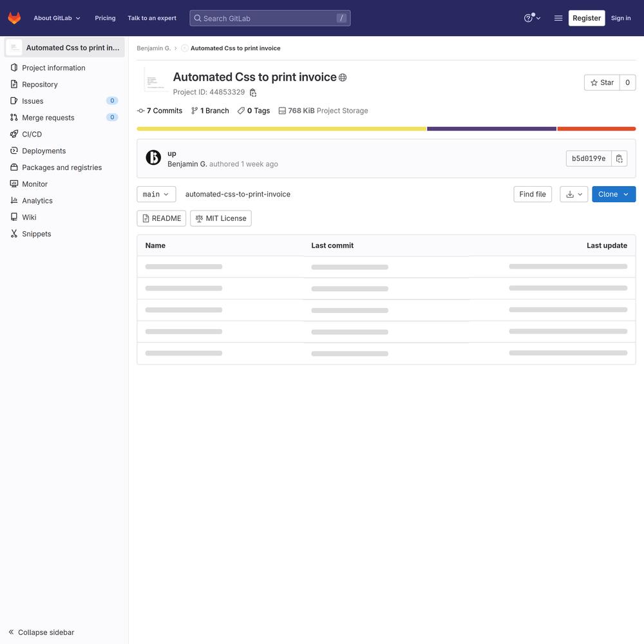Open the download source code dropdown

pos(574,194)
